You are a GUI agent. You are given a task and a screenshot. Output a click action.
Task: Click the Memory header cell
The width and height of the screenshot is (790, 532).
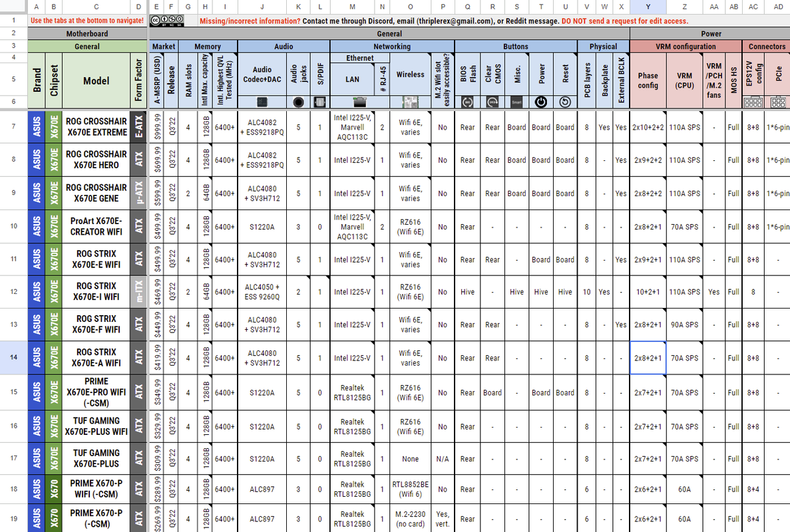pyautogui.click(x=208, y=47)
